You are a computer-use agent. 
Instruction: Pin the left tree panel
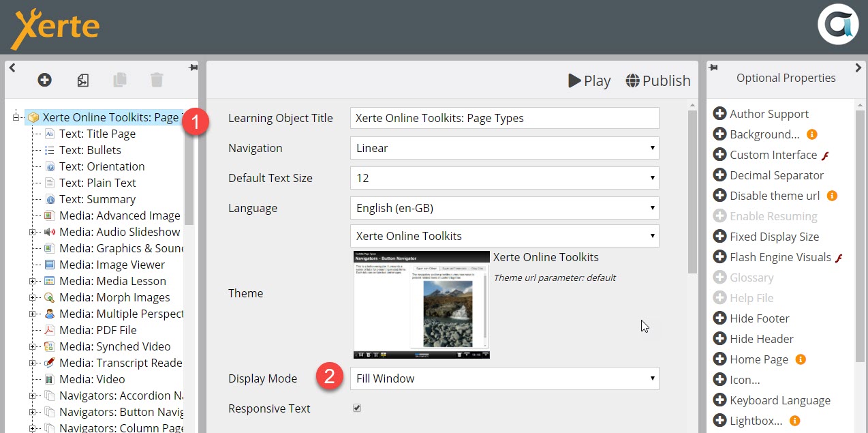193,68
